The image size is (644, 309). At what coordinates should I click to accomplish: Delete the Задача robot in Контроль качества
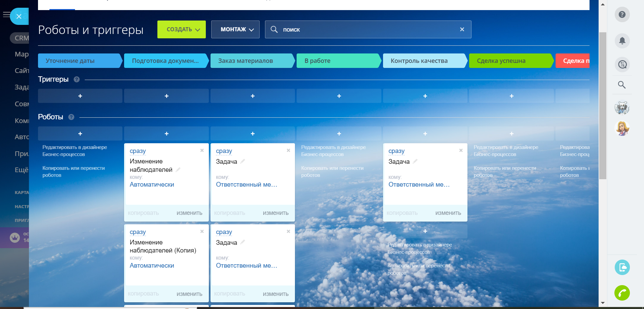(x=461, y=150)
